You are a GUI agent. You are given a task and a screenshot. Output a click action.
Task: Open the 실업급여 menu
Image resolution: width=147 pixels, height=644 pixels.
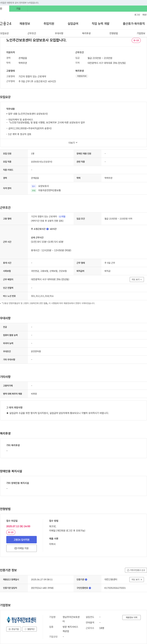coord(73,23)
